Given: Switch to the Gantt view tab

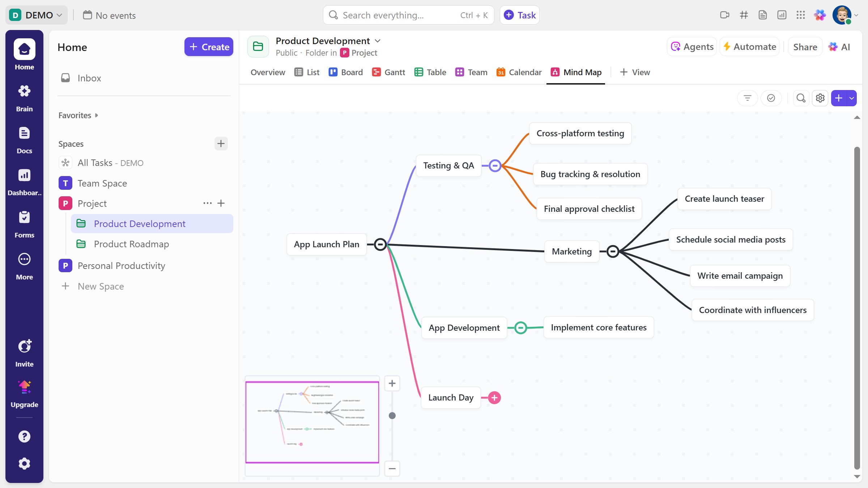Looking at the screenshot, I should pyautogui.click(x=388, y=72).
